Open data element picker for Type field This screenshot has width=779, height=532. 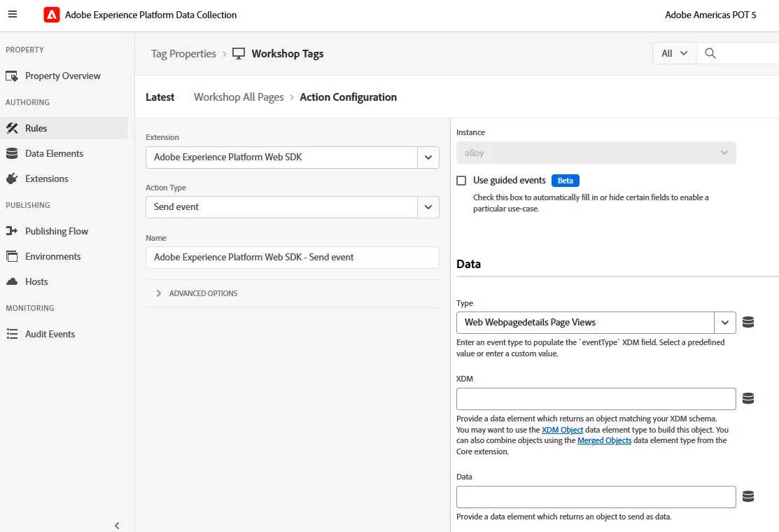748,322
